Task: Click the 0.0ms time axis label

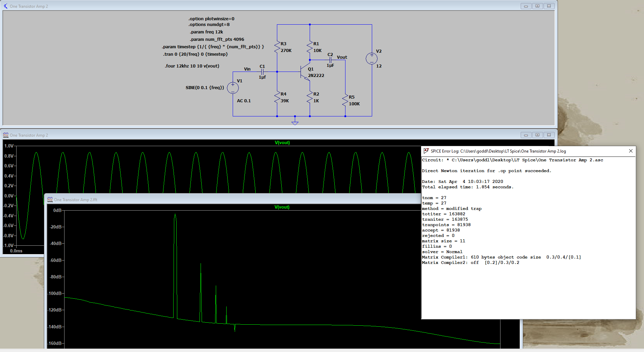Action: click(x=16, y=251)
